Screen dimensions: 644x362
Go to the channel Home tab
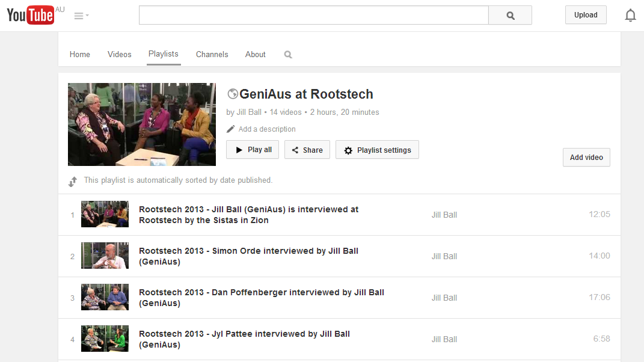pos(80,54)
